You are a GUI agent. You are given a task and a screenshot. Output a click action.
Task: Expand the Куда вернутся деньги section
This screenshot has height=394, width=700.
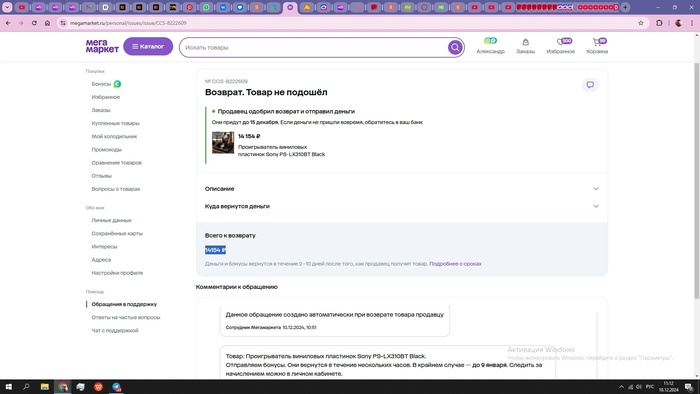pyautogui.click(x=402, y=206)
